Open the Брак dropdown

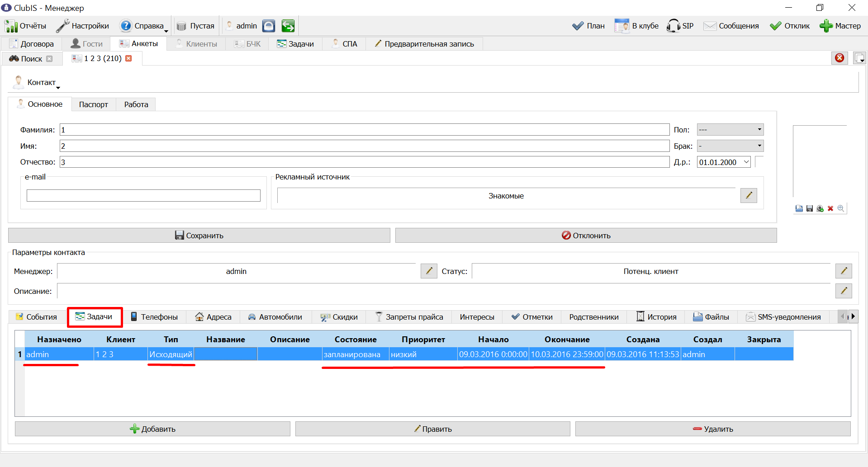pyautogui.click(x=730, y=146)
